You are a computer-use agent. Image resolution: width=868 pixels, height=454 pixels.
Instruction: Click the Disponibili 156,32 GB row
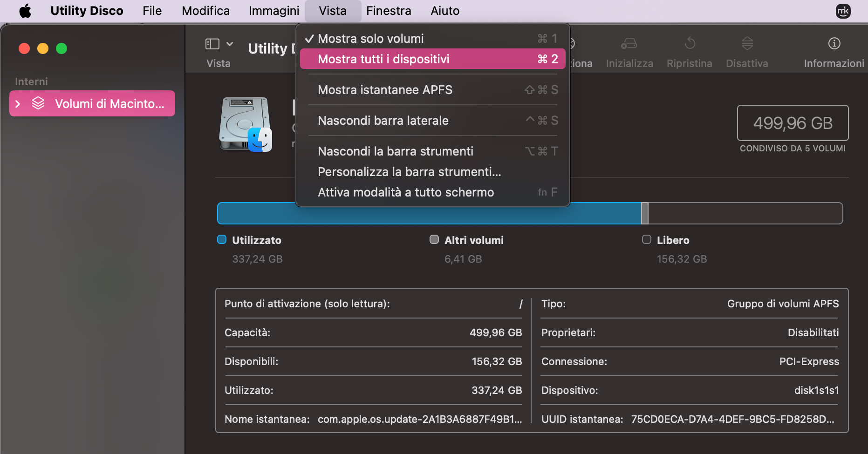(373, 362)
